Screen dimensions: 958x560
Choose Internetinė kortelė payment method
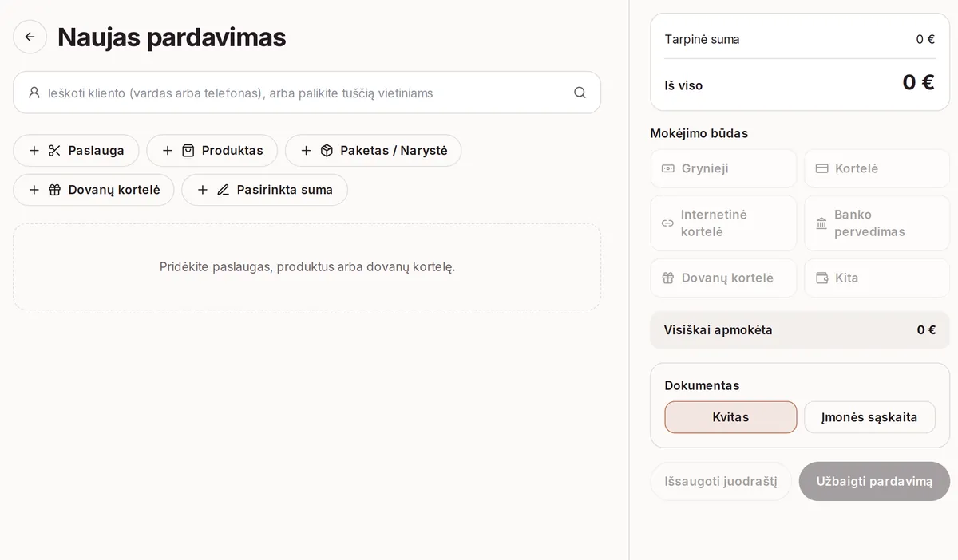[x=723, y=223]
